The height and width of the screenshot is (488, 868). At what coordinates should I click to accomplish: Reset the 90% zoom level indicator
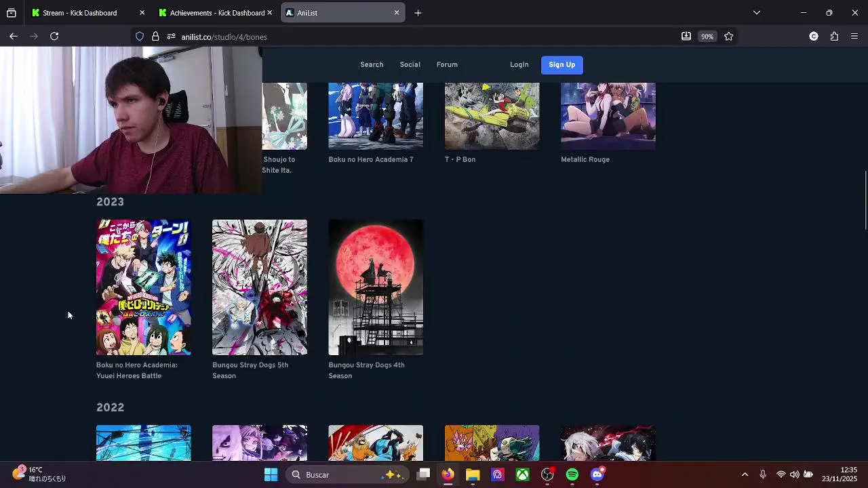pos(707,37)
